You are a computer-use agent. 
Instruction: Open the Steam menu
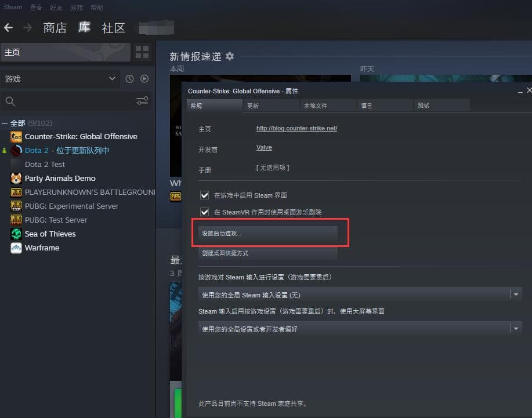tap(13, 7)
